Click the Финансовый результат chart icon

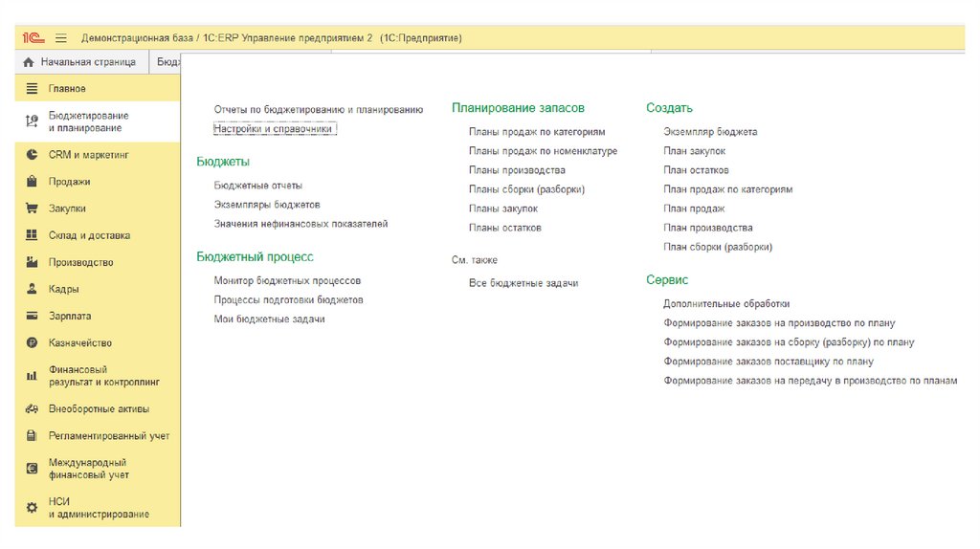point(32,376)
